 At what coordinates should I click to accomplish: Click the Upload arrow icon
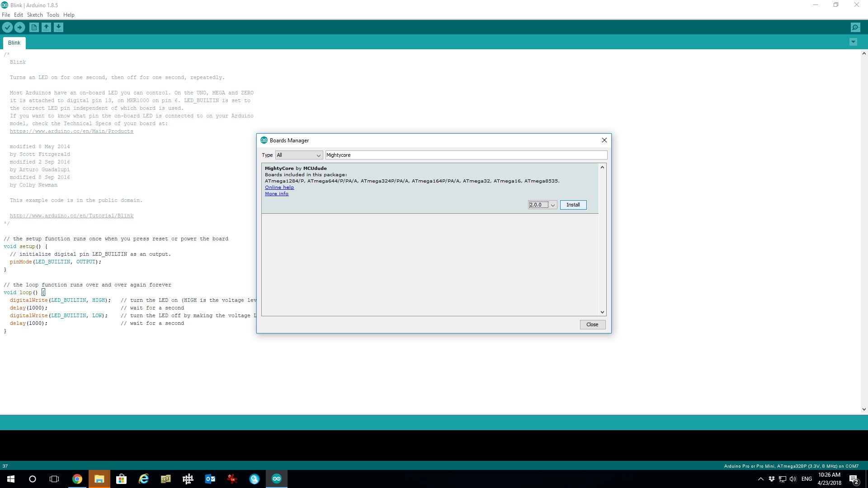tap(19, 28)
